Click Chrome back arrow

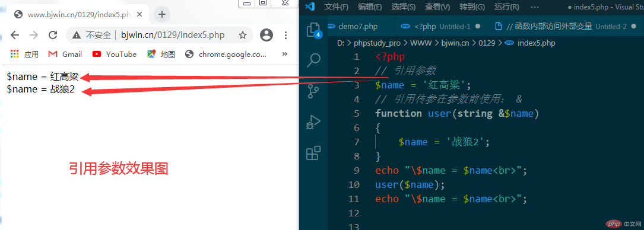[15, 35]
